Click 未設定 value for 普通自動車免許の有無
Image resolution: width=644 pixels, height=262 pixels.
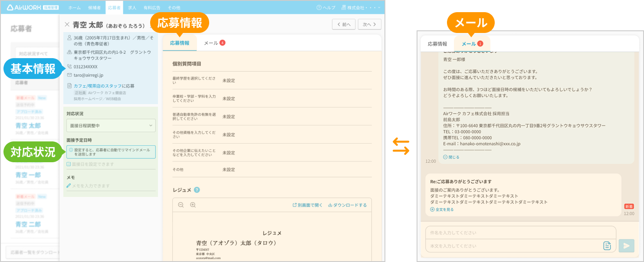[229, 117]
